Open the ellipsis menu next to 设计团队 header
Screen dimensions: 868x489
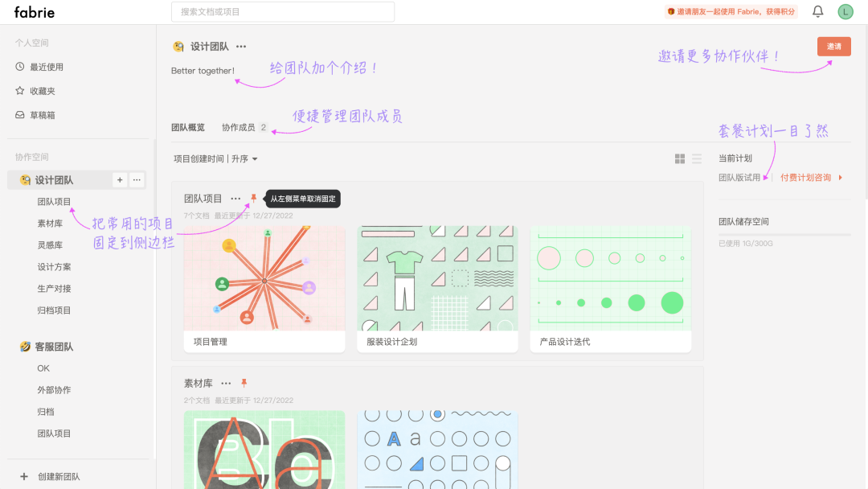click(241, 47)
